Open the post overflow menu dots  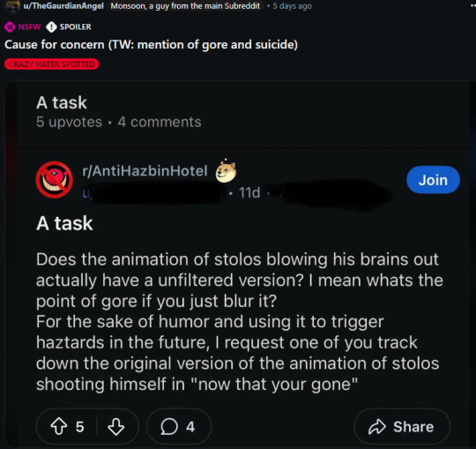(x=473, y=6)
